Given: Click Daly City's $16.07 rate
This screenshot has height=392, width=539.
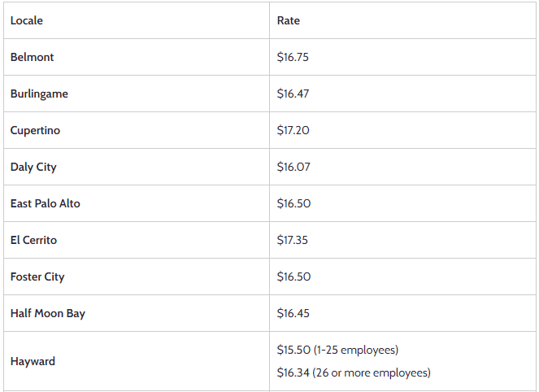Looking at the screenshot, I should pyautogui.click(x=293, y=167).
